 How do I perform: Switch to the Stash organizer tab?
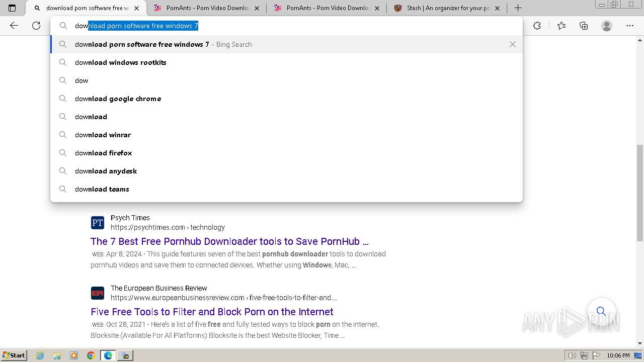(446, 8)
